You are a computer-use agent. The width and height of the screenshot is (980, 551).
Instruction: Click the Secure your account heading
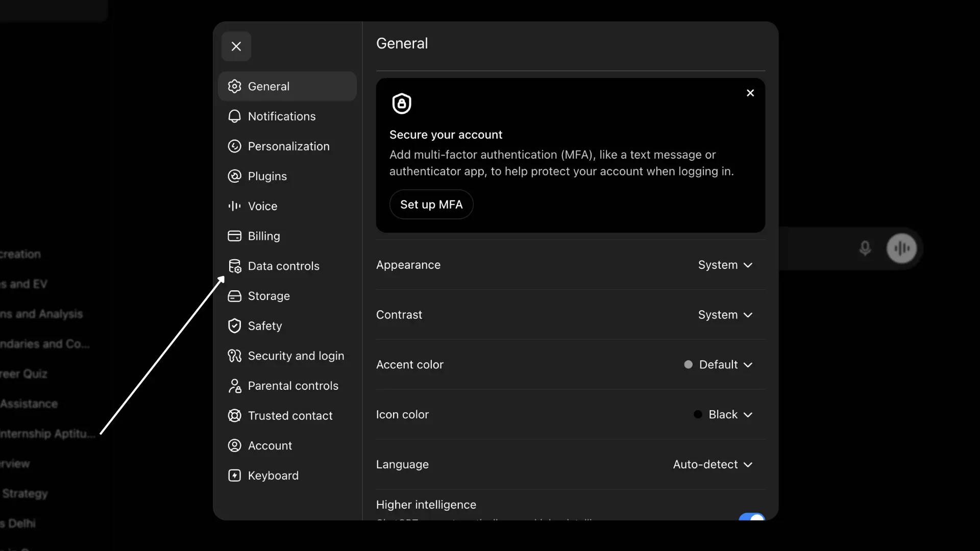(446, 135)
